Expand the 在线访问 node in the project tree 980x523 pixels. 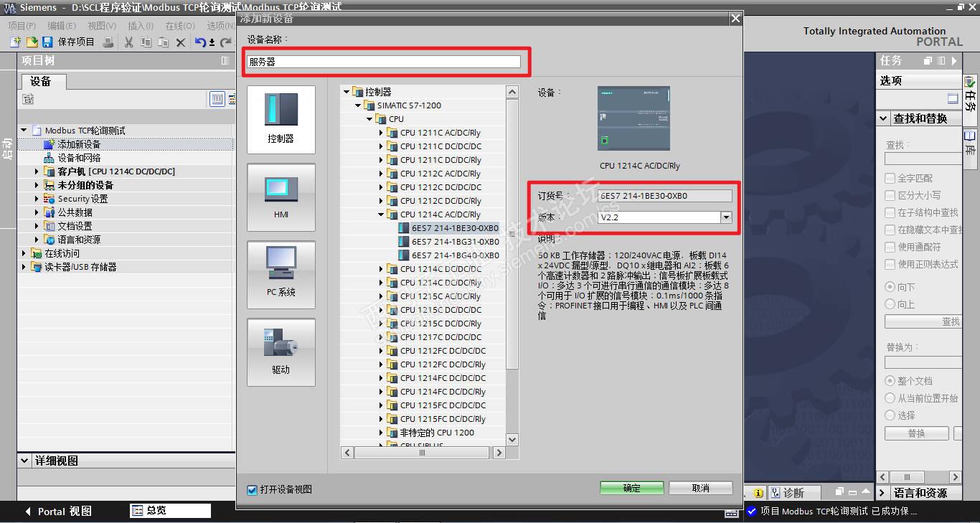coord(24,253)
